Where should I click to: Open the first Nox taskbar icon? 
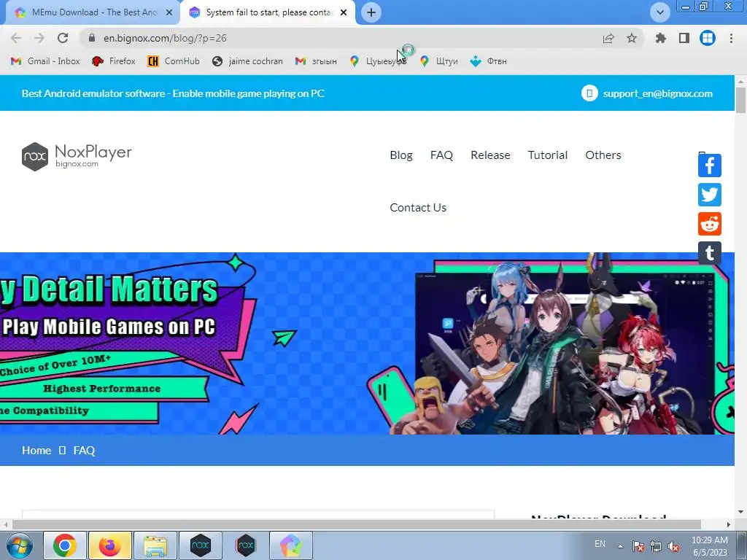coord(200,545)
